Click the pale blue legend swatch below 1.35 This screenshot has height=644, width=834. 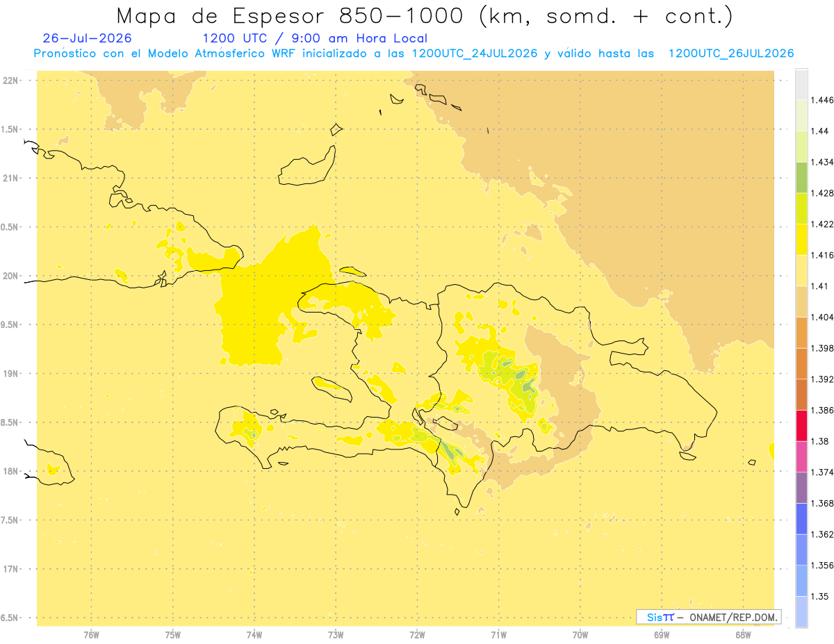tap(801, 612)
